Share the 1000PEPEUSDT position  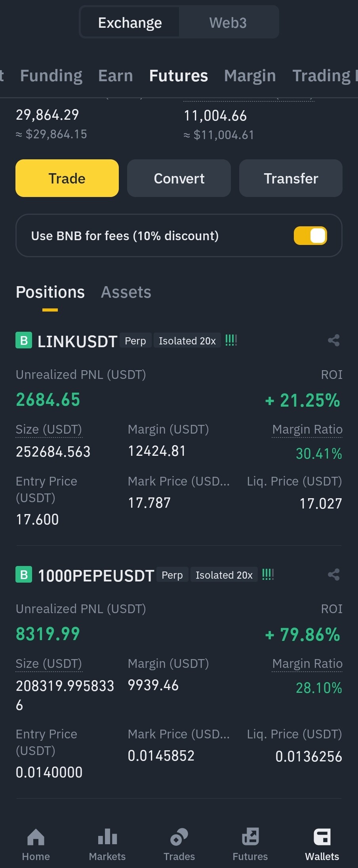[333, 575]
